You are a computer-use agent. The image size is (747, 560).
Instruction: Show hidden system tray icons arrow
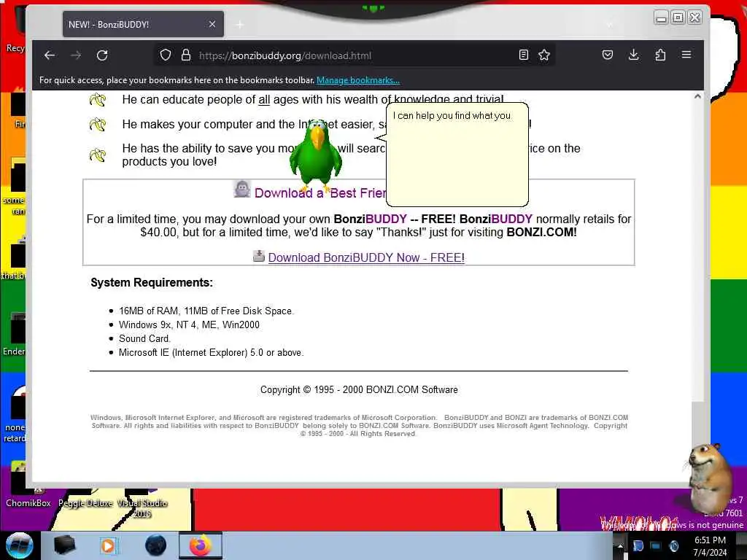pos(620,546)
